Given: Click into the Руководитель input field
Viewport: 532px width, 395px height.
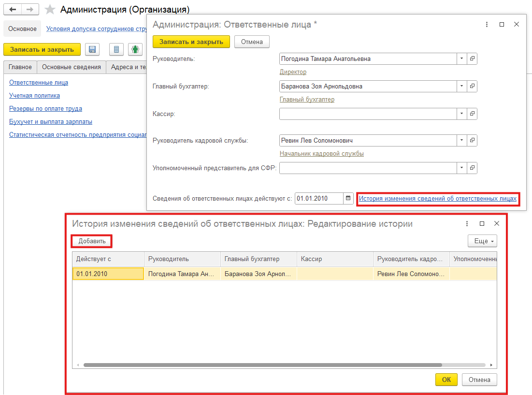Looking at the screenshot, I should pyautogui.click(x=368, y=59).
